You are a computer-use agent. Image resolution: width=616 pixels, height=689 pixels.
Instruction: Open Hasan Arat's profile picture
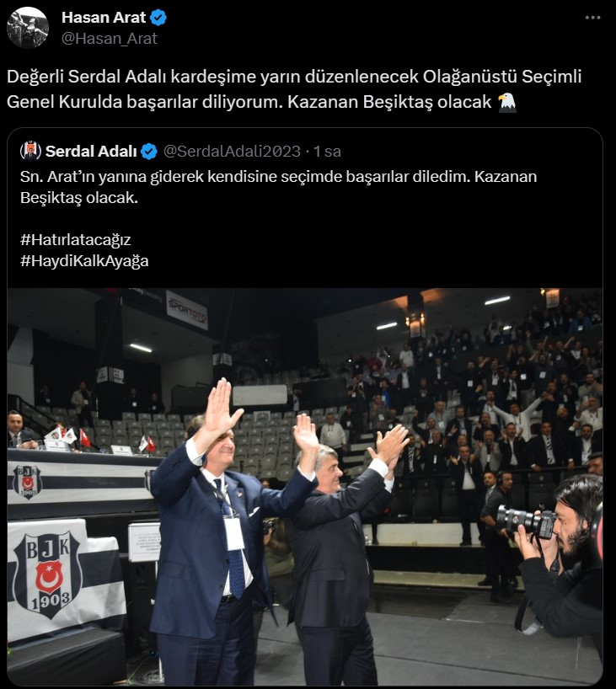click(28, 27)
